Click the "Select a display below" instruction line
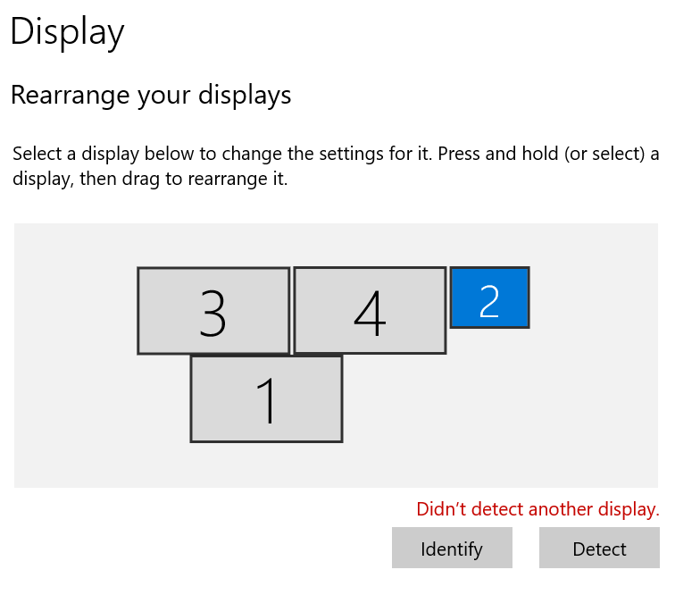This screenshot has width=700, height=595. click(336, 154)
